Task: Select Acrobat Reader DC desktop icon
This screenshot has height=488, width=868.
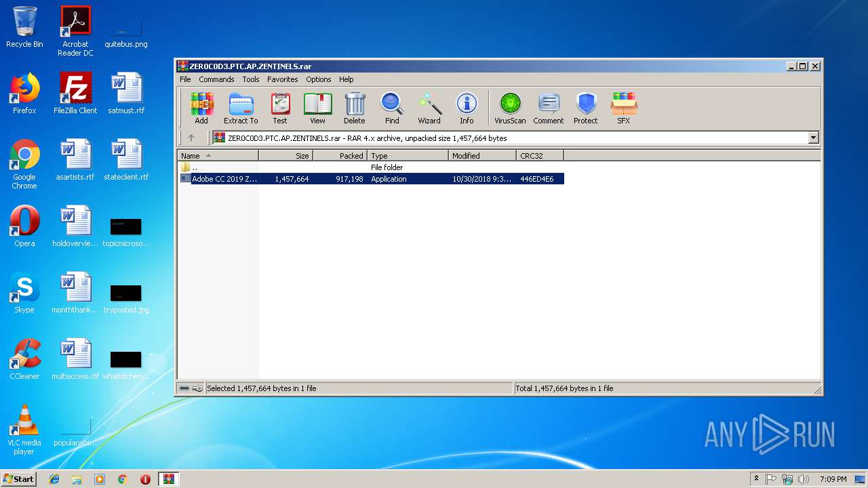Action: click(75, 31)
